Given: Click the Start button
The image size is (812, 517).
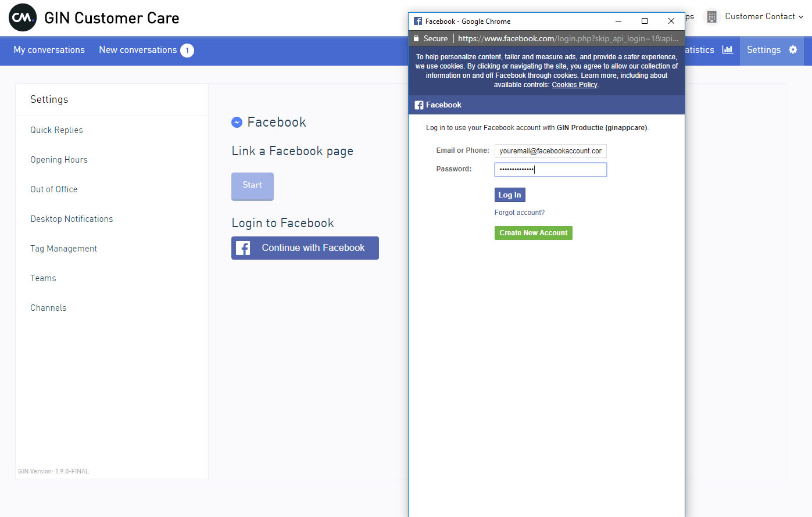Looking at the screenshot, I should pyautogui.click(x=252, y=186).
